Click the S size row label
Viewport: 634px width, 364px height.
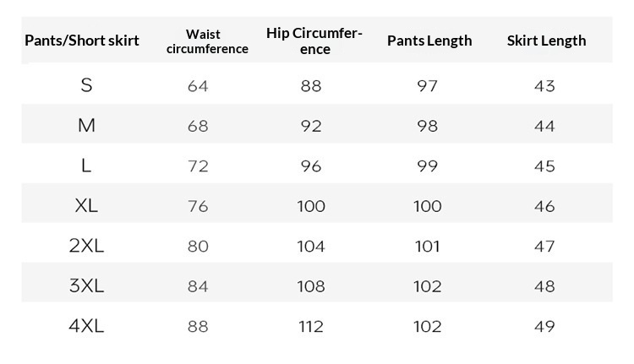(86, 85)
